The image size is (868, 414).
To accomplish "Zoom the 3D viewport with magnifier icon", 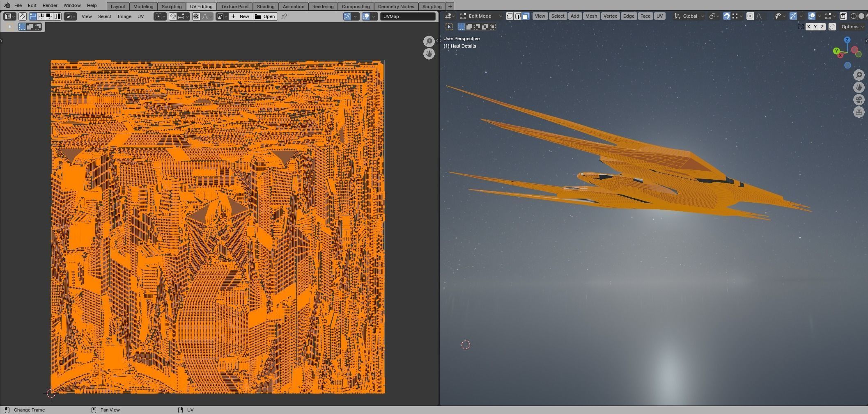I will pos(859,75).
